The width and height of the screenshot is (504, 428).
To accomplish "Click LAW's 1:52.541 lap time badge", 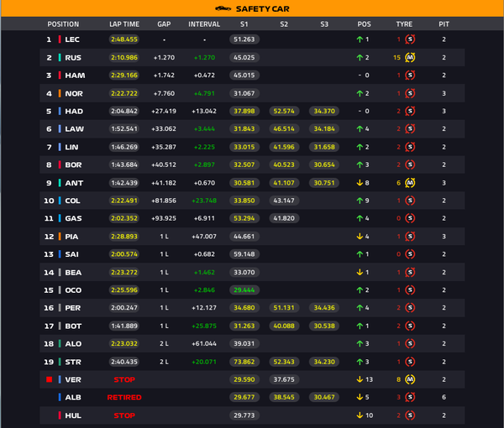I will [x=124, y=128].
